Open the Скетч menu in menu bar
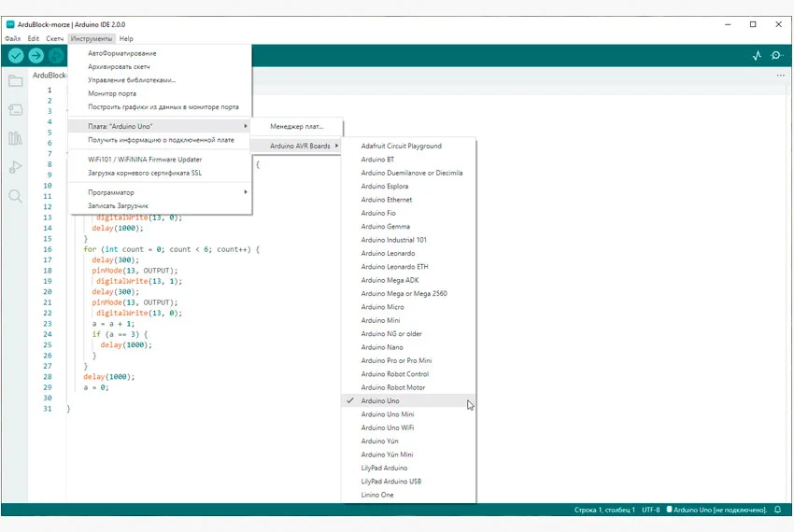 point(55,39)
